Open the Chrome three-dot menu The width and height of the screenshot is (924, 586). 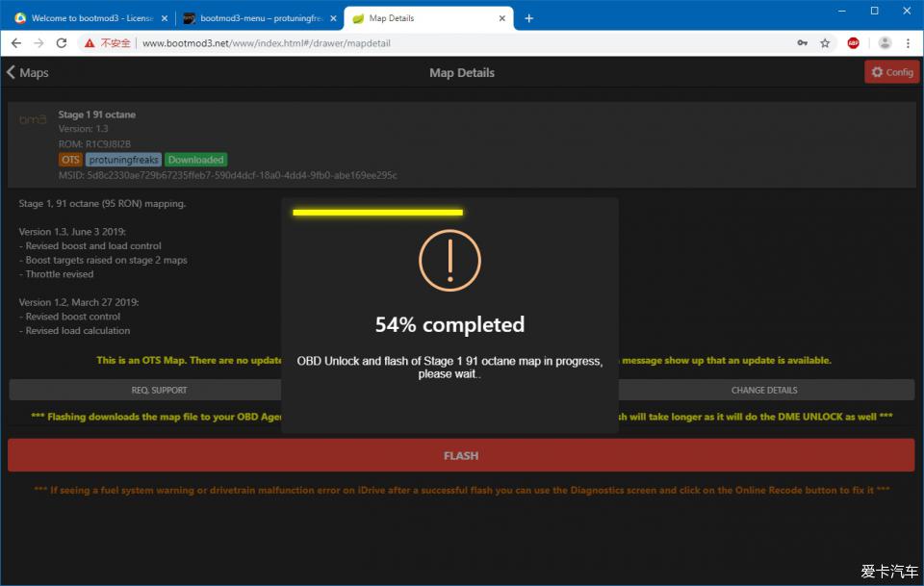click(x=908, y=43)
